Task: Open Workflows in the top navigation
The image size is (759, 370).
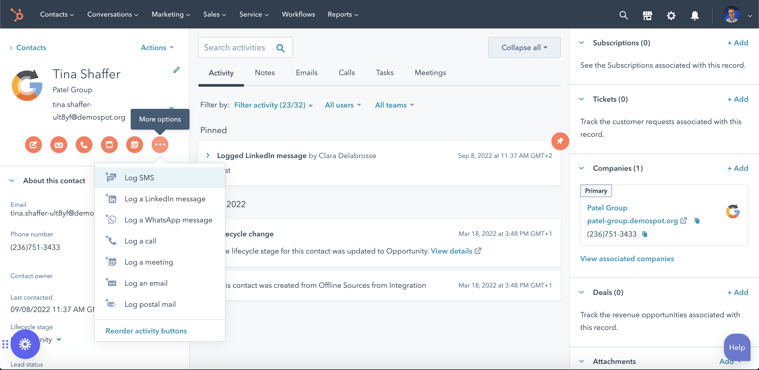Action: click(298, 15)
